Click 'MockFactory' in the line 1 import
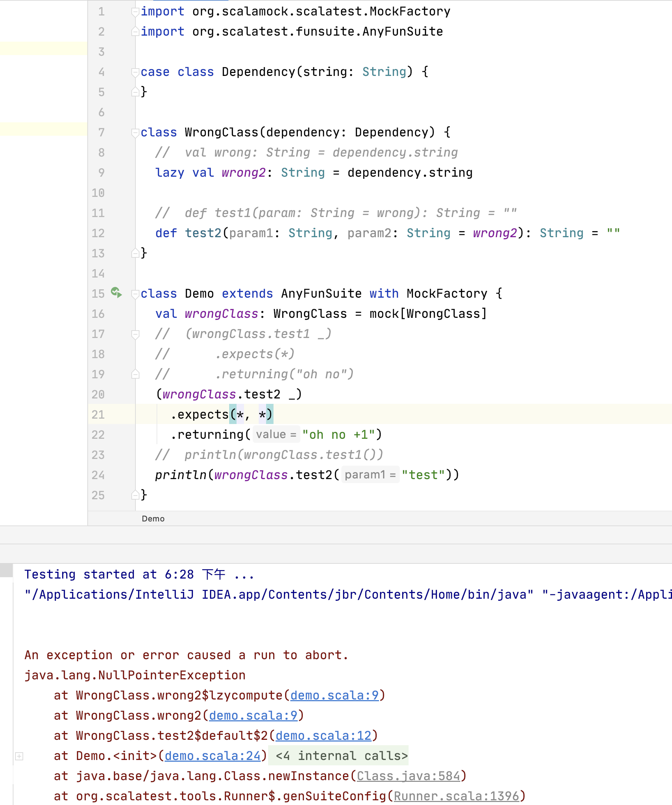 tap(410, 11)
